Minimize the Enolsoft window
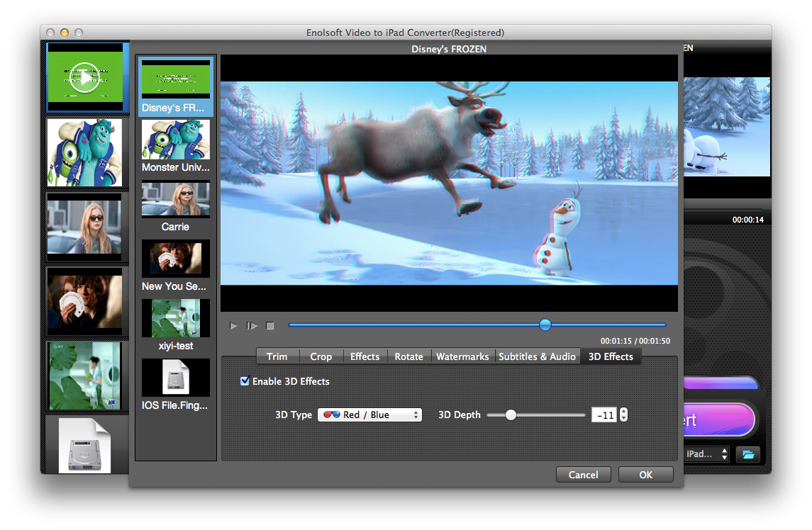 [x=65, y=33]
